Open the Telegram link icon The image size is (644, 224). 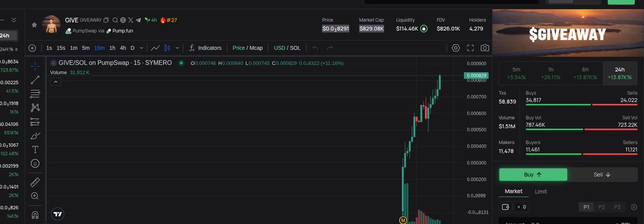coord(139,20)
